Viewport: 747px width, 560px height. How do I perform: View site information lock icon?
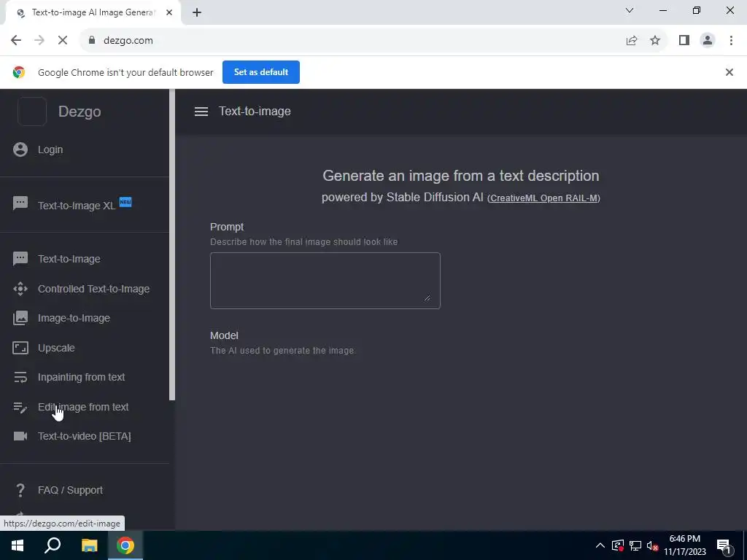pos(92,41)
